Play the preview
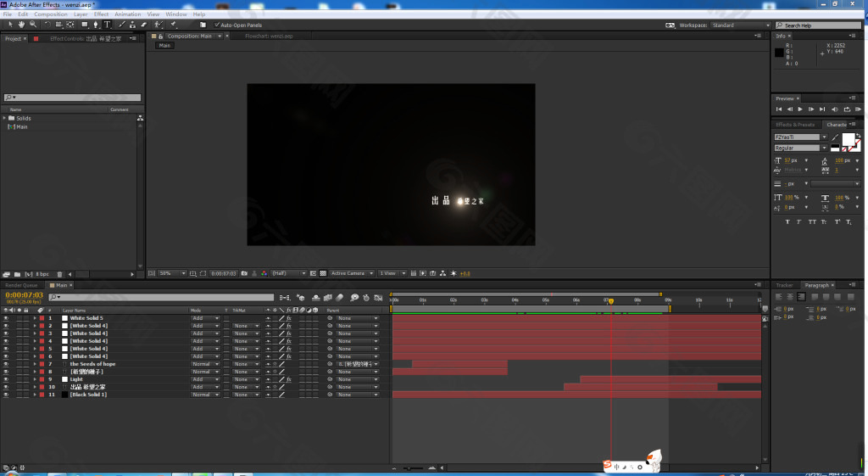 click(x=800, y=109)
